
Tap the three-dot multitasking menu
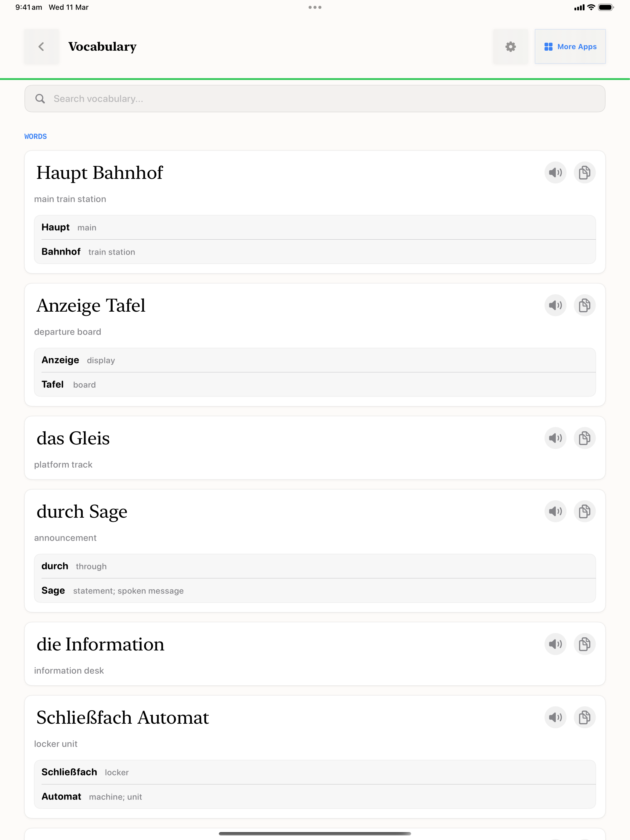[x=315, y=7]
